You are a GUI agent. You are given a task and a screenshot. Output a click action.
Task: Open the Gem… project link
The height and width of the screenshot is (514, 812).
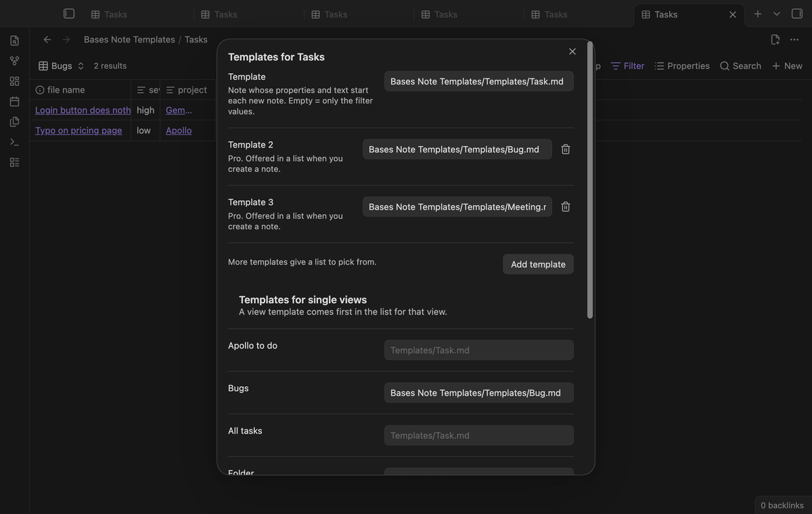(x=179, y=110)
